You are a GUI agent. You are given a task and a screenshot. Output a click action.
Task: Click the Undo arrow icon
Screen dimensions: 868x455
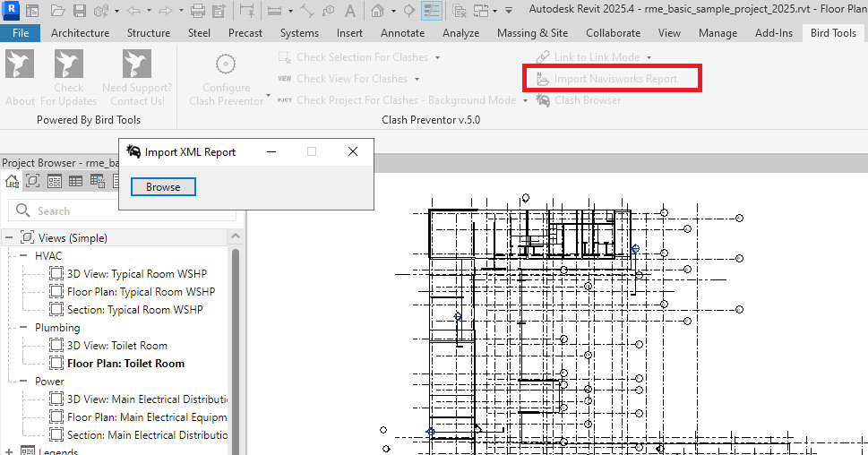pos(133,11)
